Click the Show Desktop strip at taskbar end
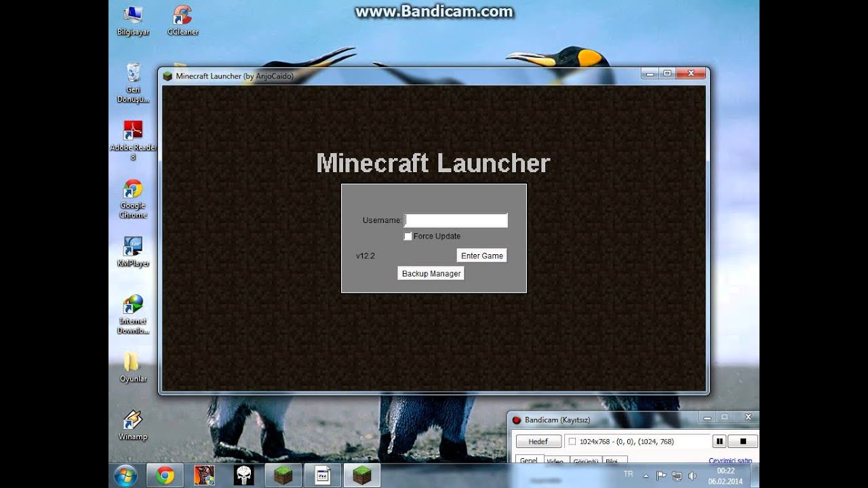The height and width of the screenshot is (488, 868). (755, 475)
